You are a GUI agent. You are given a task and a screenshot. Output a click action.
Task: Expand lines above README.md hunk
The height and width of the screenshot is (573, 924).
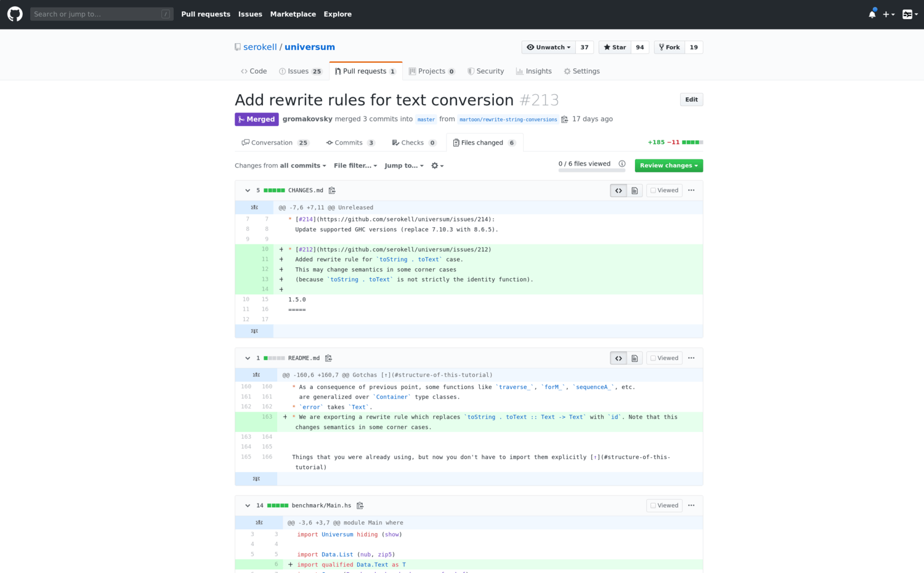[x=256, y=375]
